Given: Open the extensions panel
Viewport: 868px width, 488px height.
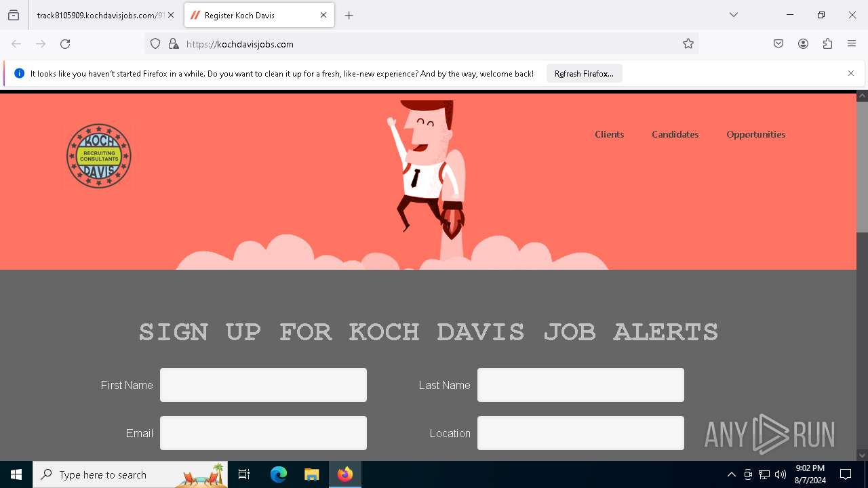Looking at the screenshot, I should [827, 44].
